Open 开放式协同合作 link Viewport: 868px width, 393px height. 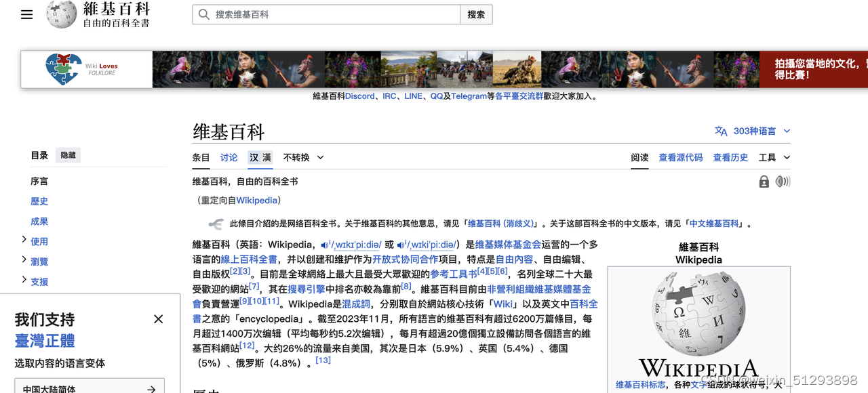pos(405,260)
